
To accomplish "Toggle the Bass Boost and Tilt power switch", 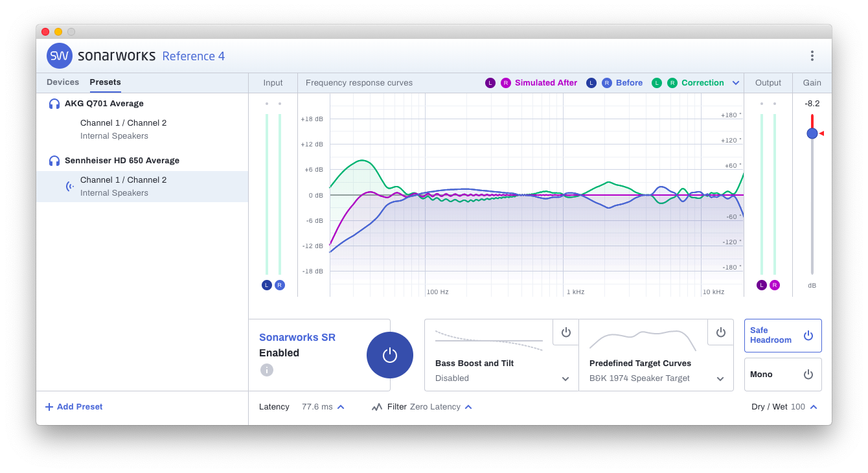I will 565,332.
